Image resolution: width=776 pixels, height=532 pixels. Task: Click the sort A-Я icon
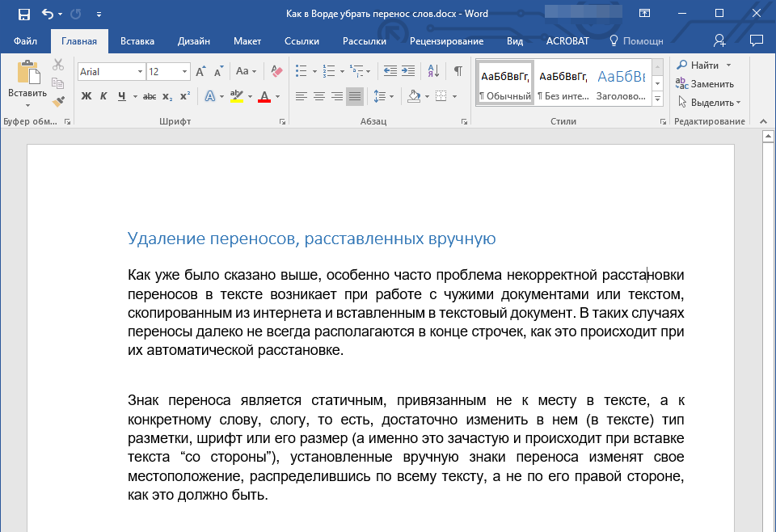pos(432,71)
